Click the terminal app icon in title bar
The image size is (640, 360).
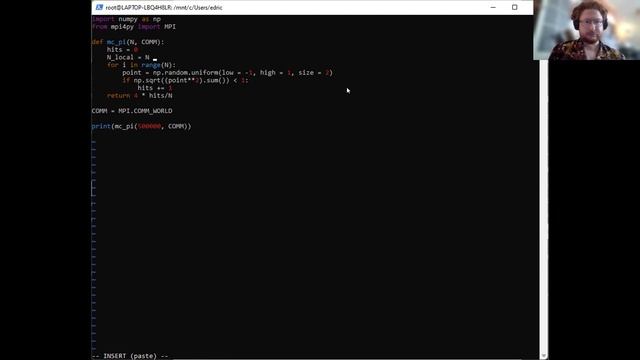[99, 7]
